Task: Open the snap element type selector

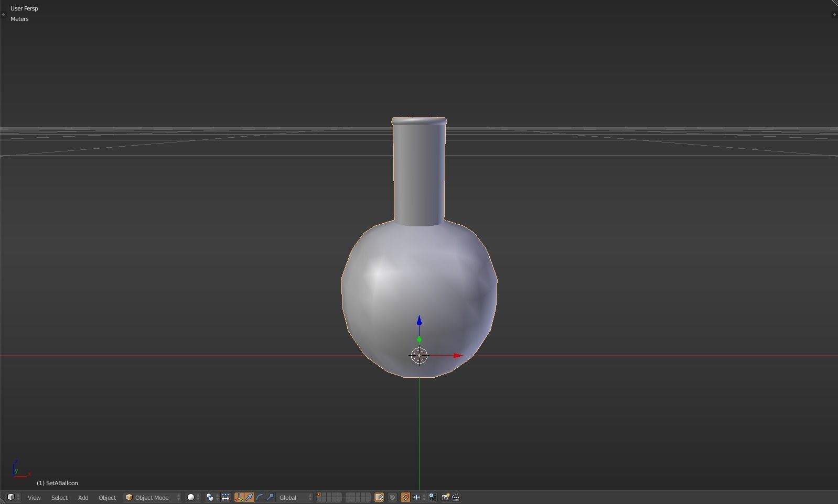Action: tap(419, 497)
